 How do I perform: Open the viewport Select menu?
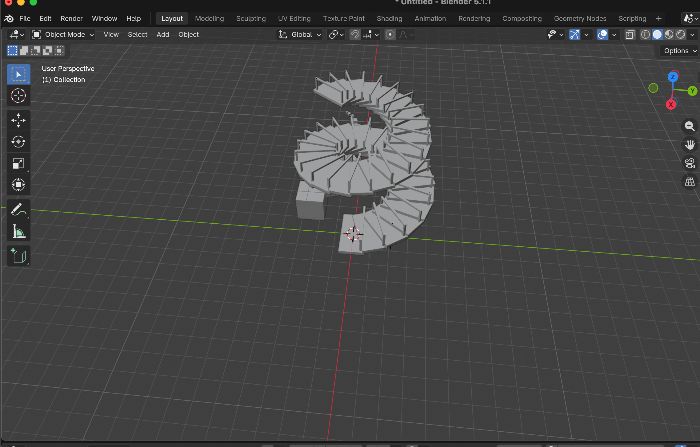137,34
